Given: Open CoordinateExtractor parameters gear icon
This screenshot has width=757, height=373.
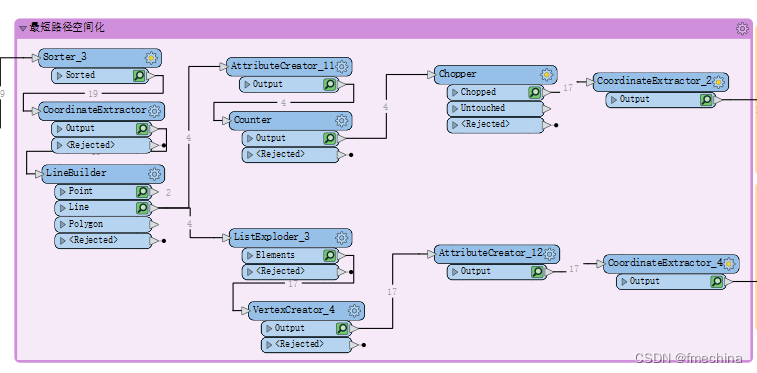Looking at the screenshot, I should (x=154, y=111).
